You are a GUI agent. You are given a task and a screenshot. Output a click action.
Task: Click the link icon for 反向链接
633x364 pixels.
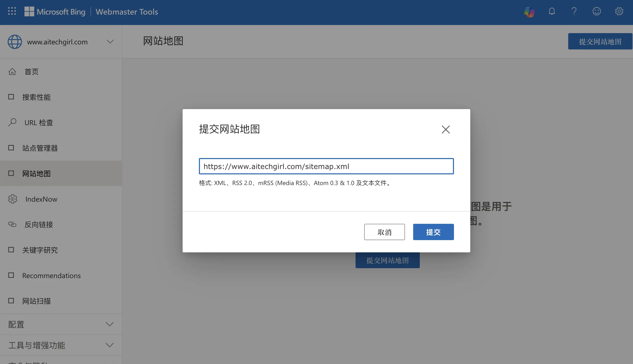pos(12,224)
